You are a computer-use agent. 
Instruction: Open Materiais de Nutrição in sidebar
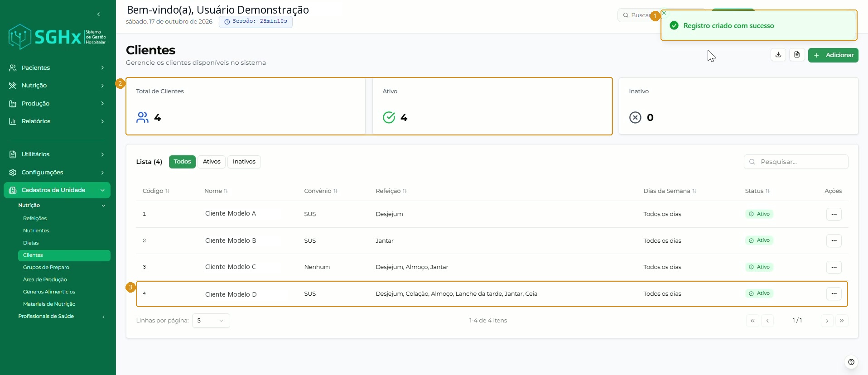(49, 304)
